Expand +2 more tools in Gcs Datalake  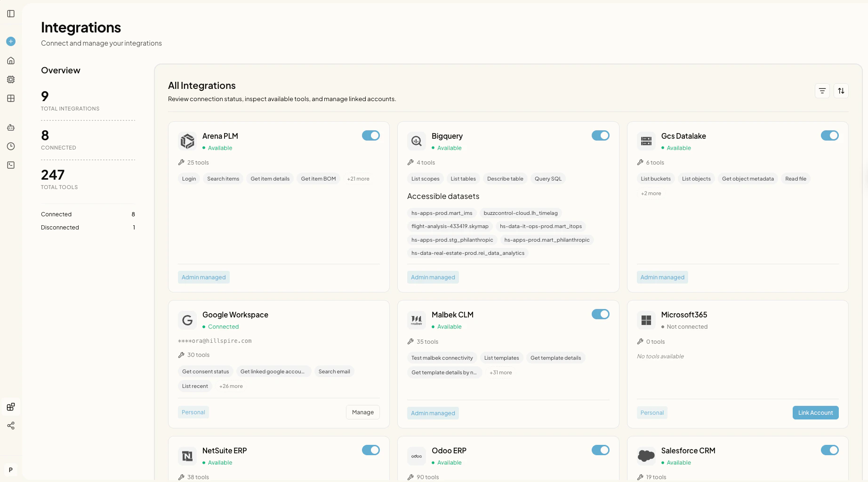(x=651, y=193)
